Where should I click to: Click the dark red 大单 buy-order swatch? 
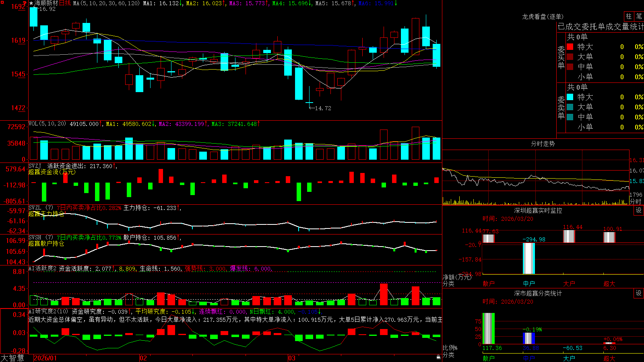570,57
